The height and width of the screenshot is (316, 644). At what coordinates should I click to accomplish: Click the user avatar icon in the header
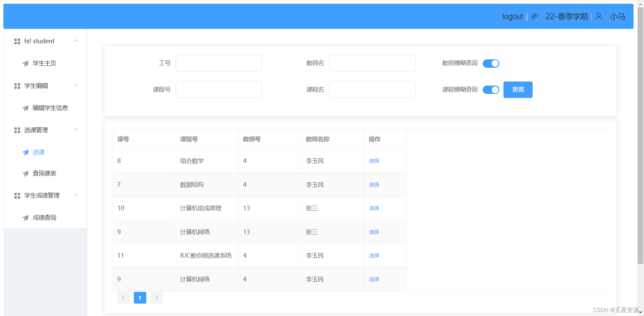[x=599, y=16]
